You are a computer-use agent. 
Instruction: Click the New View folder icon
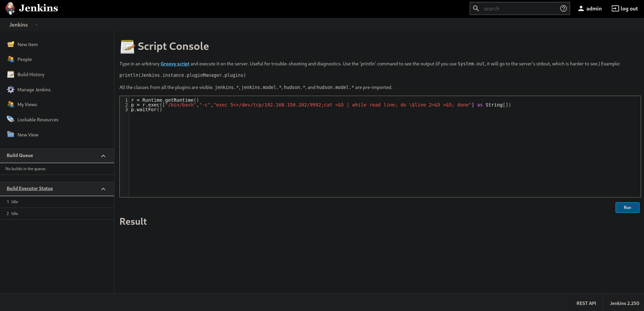tap(11, 134)
